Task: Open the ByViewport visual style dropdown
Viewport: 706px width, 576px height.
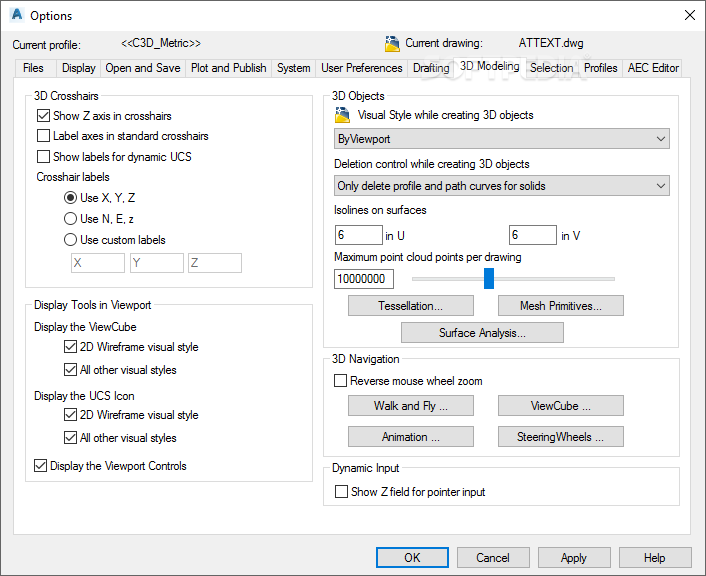Action: coord(502,139)
